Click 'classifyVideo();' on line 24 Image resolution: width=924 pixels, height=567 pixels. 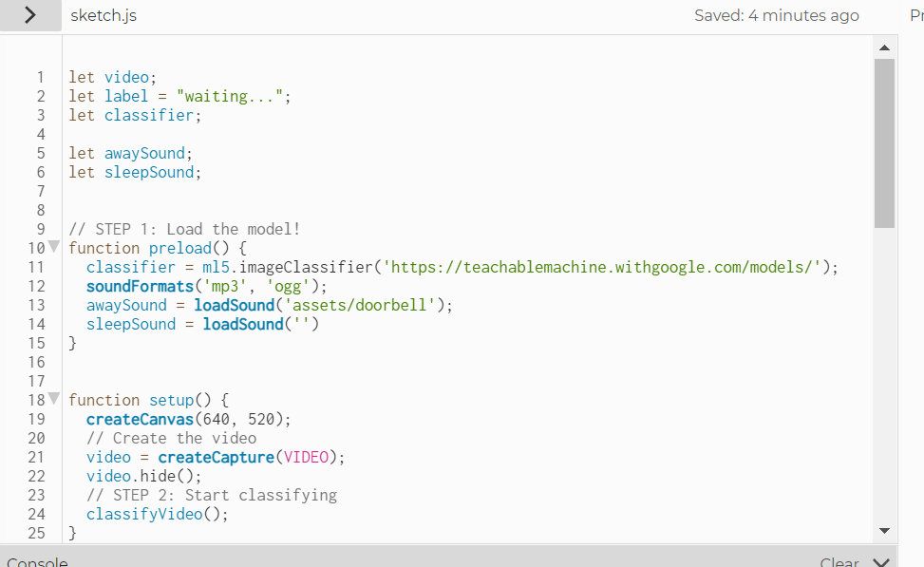pos(158,514)
